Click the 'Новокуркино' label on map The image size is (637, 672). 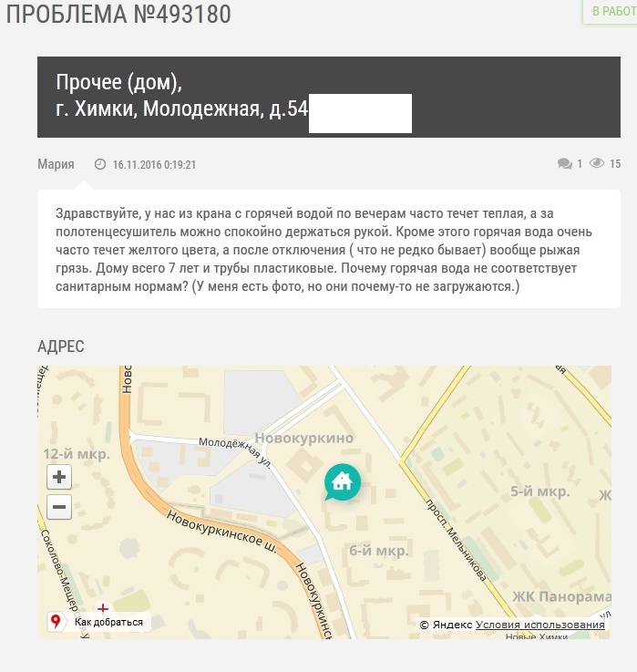304,438
